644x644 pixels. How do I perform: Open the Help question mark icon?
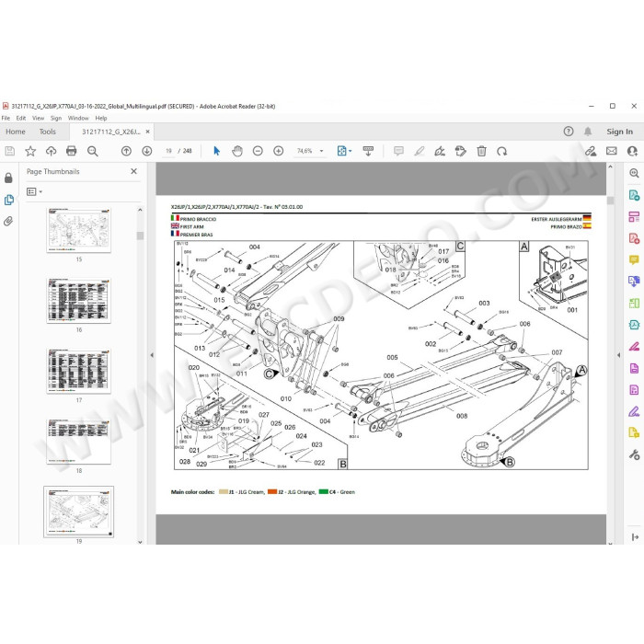pyautogui.click(x=569, y=132)
